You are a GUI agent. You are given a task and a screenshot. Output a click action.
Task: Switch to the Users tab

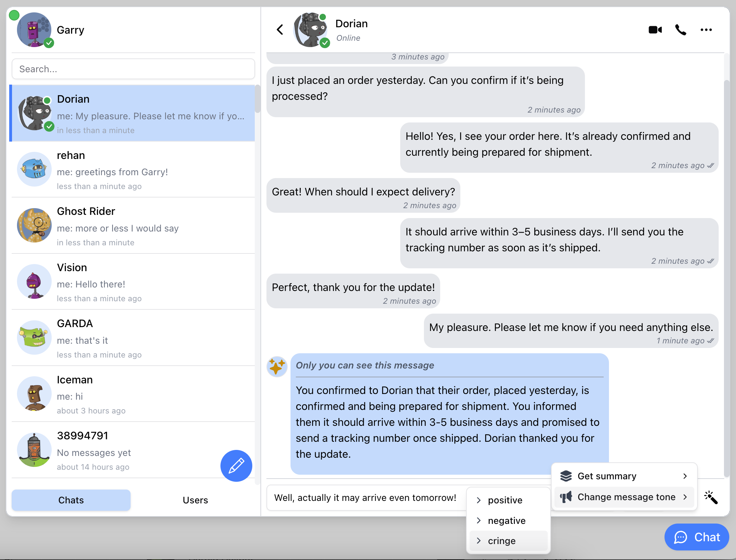click(195, 500)
